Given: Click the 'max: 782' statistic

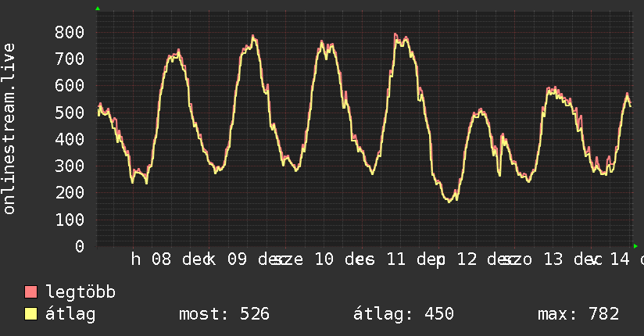Looking at the screenshot, I should tap(578, 314).
